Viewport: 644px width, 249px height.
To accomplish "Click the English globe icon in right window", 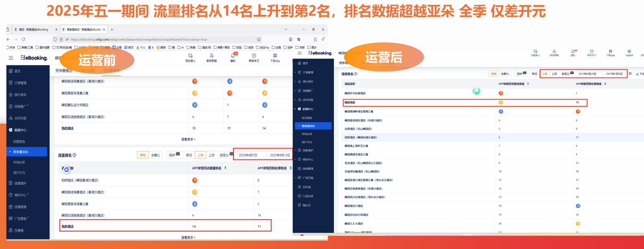I will coord(629,52).
